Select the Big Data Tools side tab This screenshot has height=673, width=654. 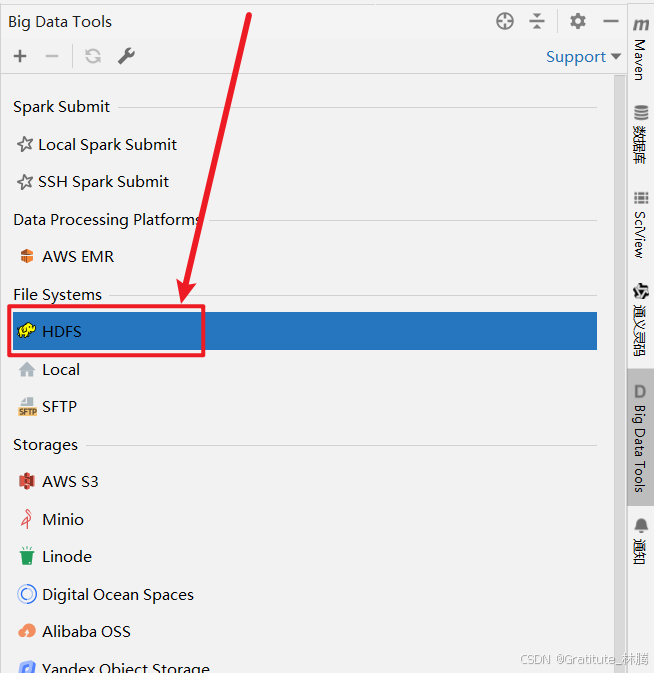(640, 437)
